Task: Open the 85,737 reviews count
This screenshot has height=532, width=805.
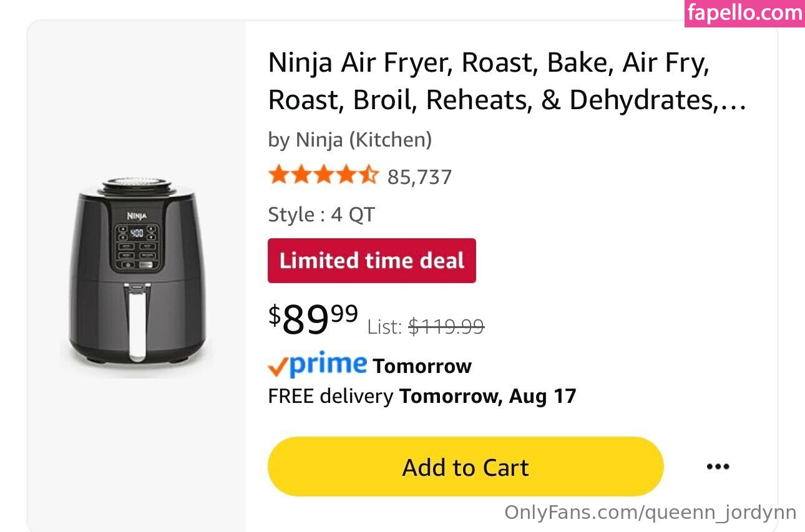Action: click(419, 177)
